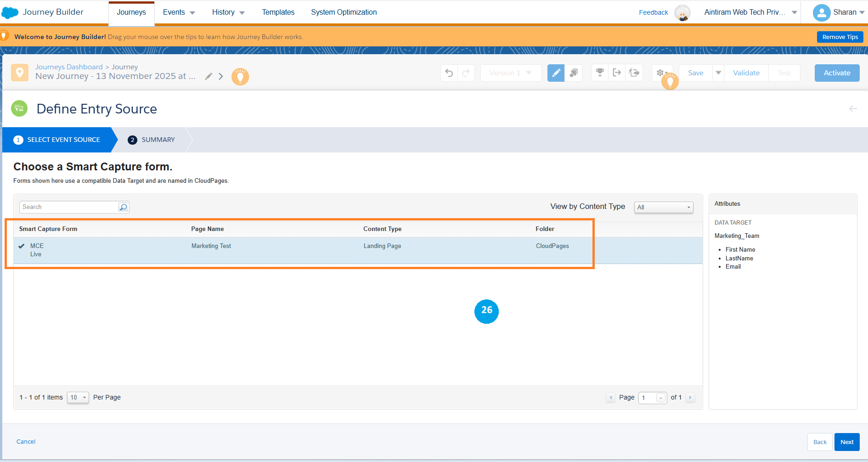Image resolution: width=868 pixels, height=462 pixels.
Task: Expand the items per page dropdown
Action: tap(78, 398)
